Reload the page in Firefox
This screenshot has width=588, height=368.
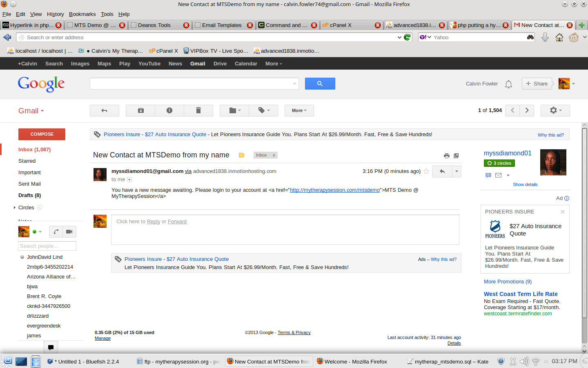[407, 37]
